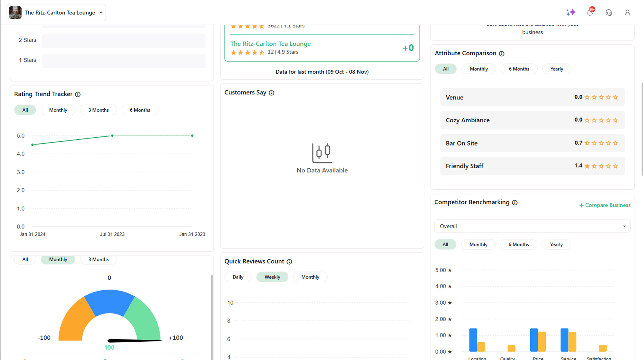
Task: Select Daily in Quick Reviews Count
Action: [x=238, y=277]
